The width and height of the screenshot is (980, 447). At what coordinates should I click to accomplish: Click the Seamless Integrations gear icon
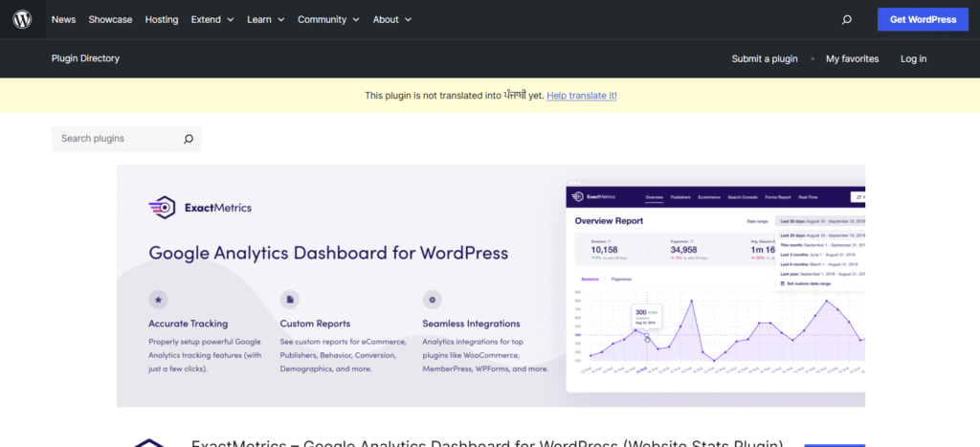point(432,300)
